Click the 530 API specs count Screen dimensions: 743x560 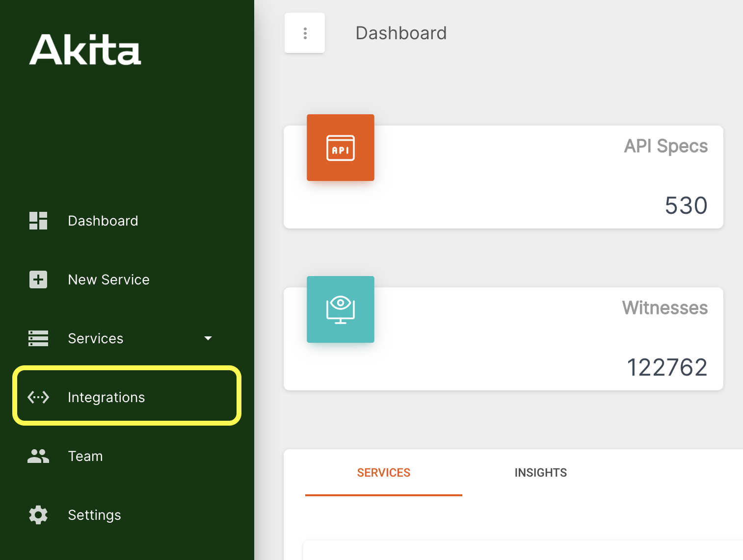click(686, 205)
